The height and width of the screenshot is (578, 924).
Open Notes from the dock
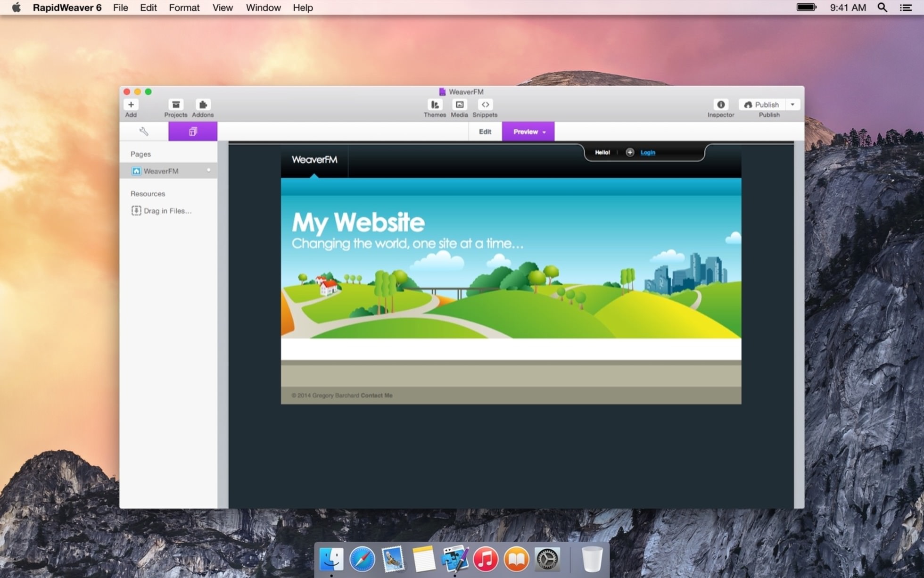point(423,559)
